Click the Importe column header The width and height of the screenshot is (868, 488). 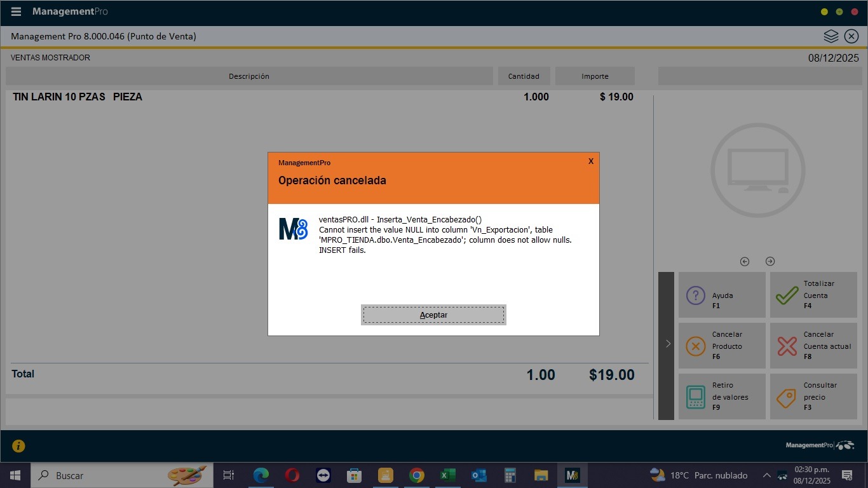pos(595,76)
